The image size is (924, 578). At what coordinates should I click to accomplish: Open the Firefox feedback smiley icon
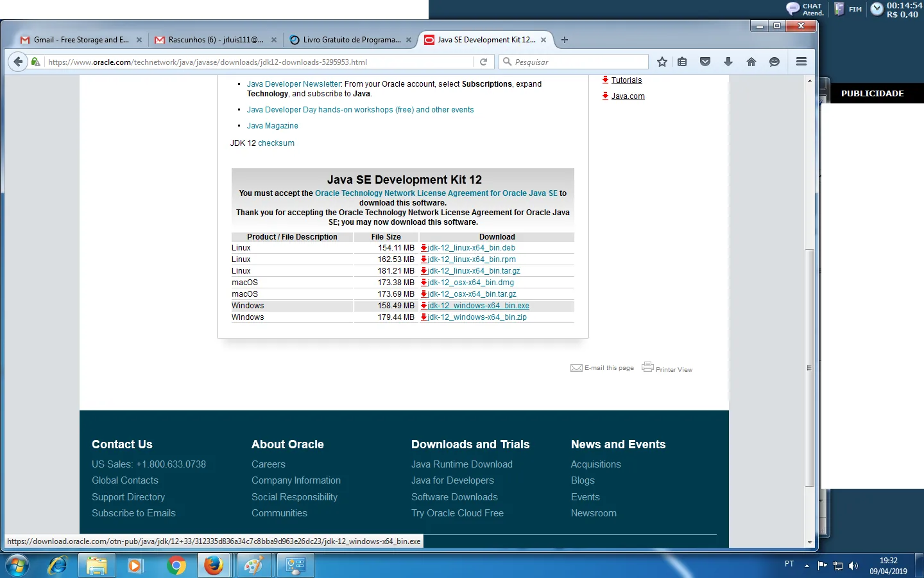click(x=774, y=62)
